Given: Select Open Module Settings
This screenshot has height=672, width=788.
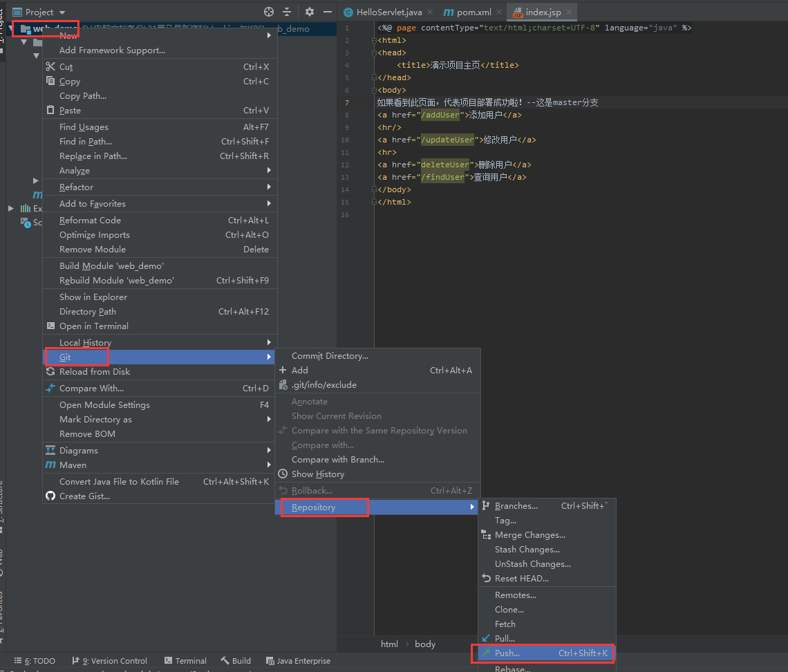Looking at the screenshot, I should pyautogui.click(x=160, y=404).
